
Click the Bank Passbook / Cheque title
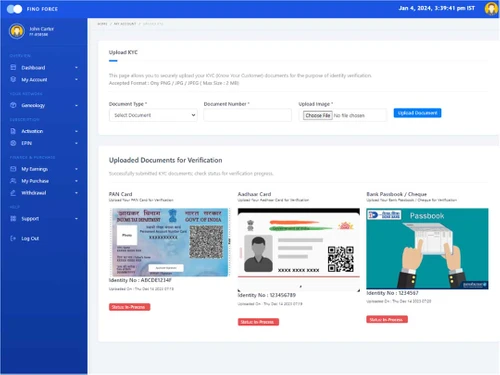click(397, 194)
